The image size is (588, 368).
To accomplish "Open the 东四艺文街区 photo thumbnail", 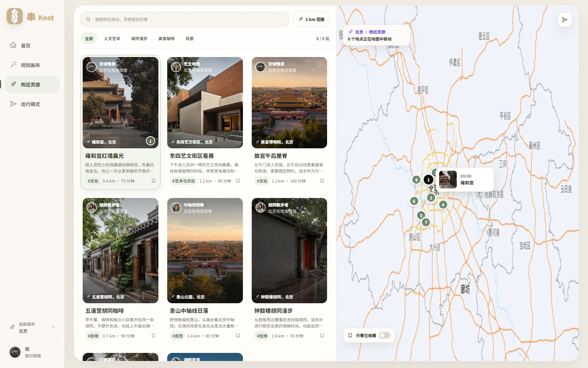I will (x=205, y=103).
